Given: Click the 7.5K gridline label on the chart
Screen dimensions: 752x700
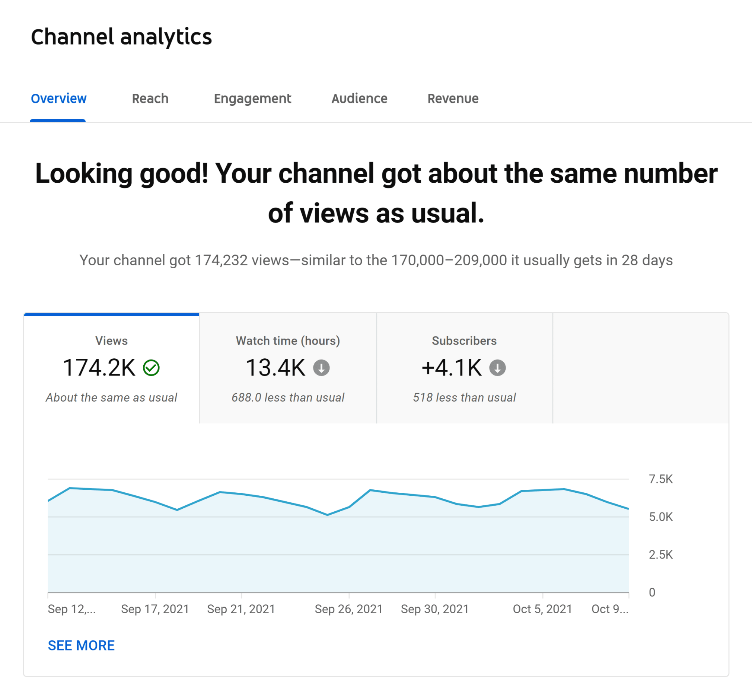Looking at the screenshot, I should [x=660, y=479].
